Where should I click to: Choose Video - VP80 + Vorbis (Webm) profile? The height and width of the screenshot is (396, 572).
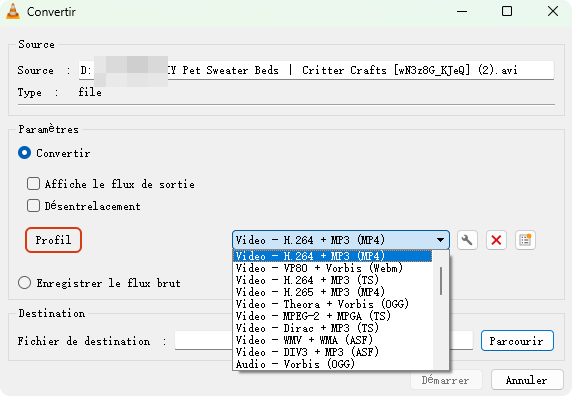click(x=332, y=268)
